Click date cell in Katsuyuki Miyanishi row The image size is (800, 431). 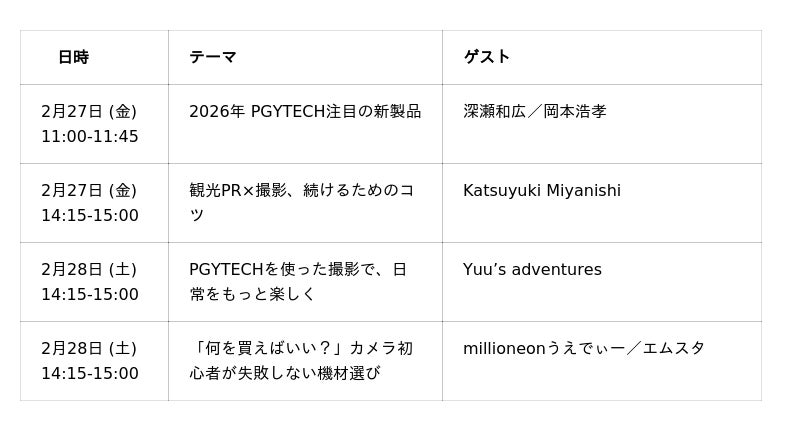90,202
